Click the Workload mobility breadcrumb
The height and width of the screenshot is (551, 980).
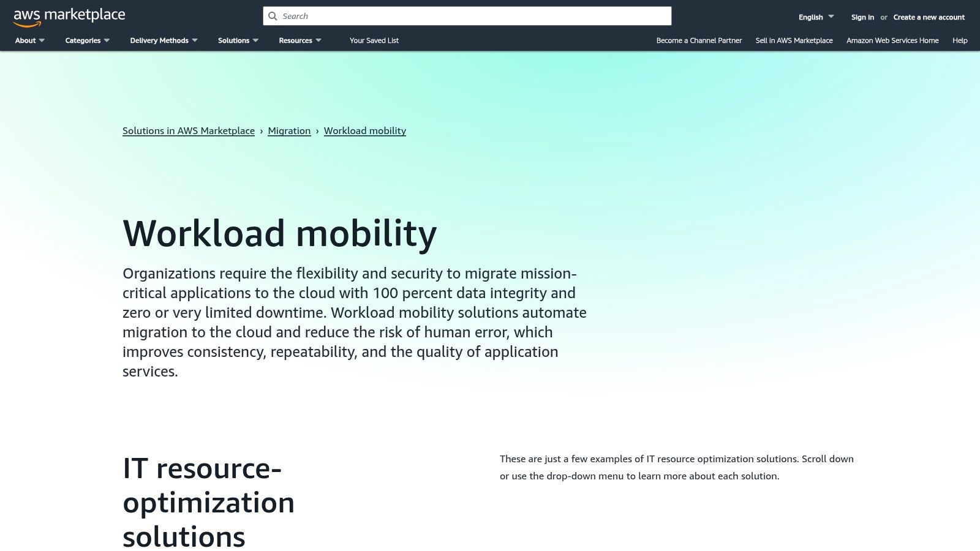click(x=364, y=130)
